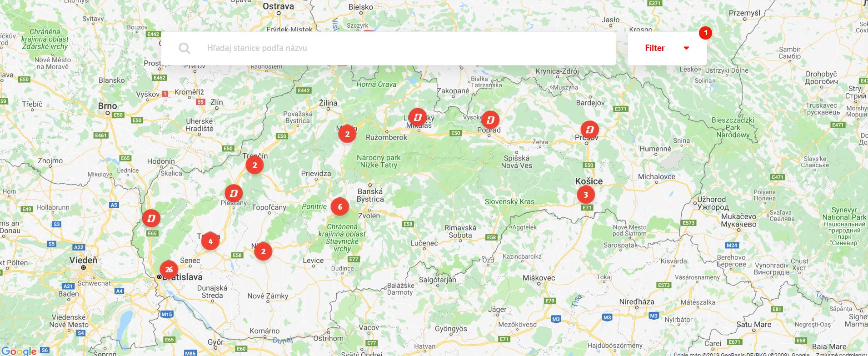The height and width of the screenshot is (356, 868).
Task: Open the 4-station cluster at Trnava
Action: [210, 241]
